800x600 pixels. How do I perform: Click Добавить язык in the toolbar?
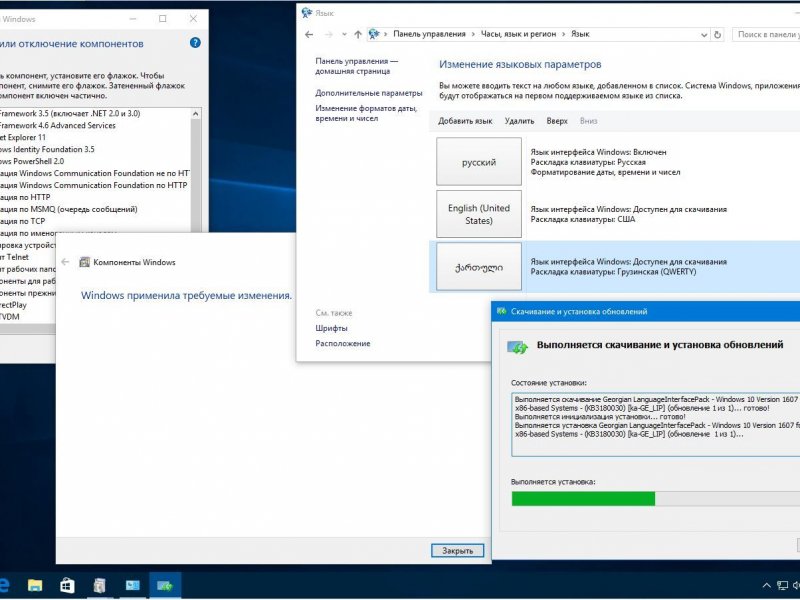pyautogui.click(x=465, y=121)
